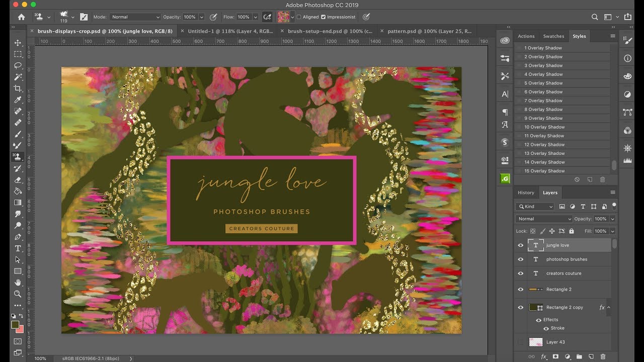Collapse effects on Rectangle 2 copy
Viewport: 644px width, 362px height.
click(609, 307)
